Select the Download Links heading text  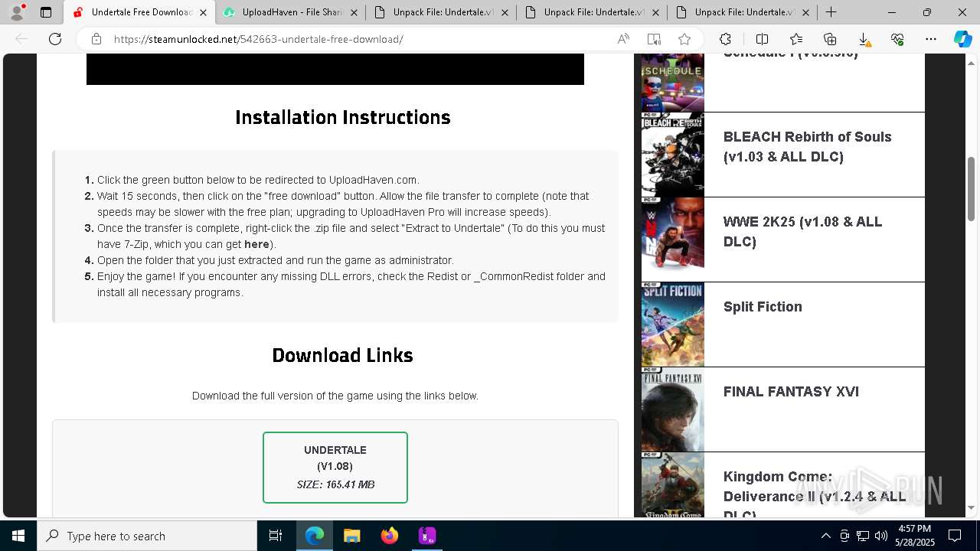pyautogui.click(x=343, y=355)
